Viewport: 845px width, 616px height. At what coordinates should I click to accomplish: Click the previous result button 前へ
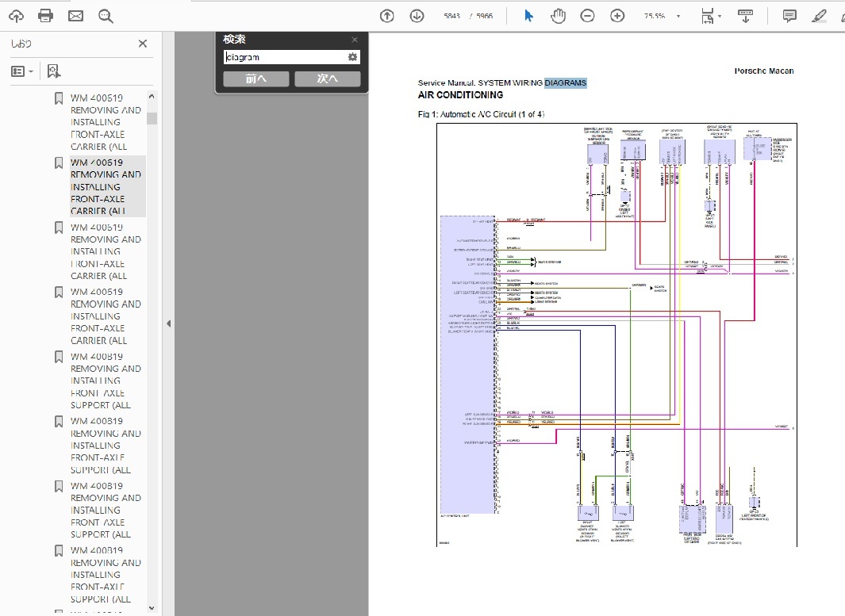pos(256,78)
